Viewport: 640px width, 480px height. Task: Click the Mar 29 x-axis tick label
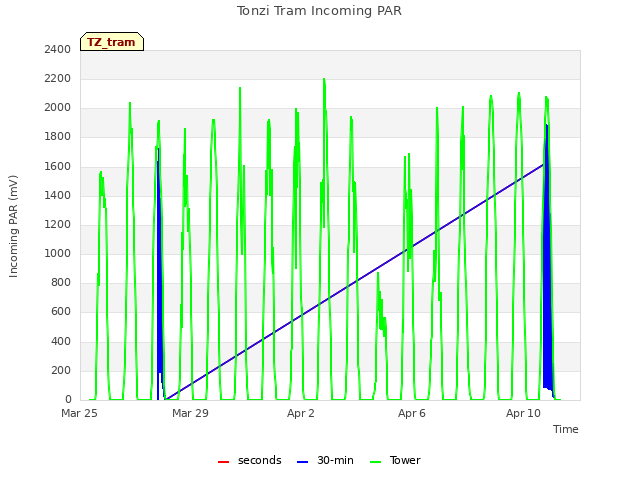pyautogui.click(x=190, y=413)
